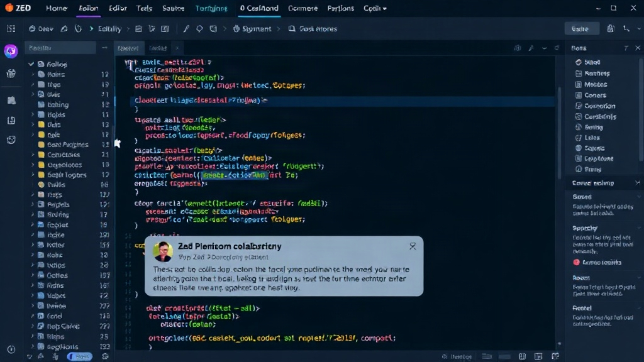Click the settings gear at bottom left
644x362 pixels.
coord(105,356)
